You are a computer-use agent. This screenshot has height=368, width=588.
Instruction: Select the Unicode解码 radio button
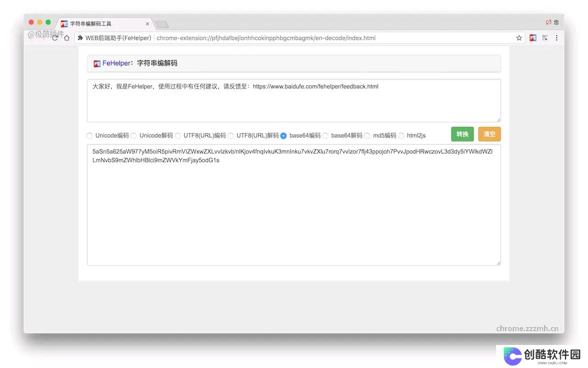134,136
